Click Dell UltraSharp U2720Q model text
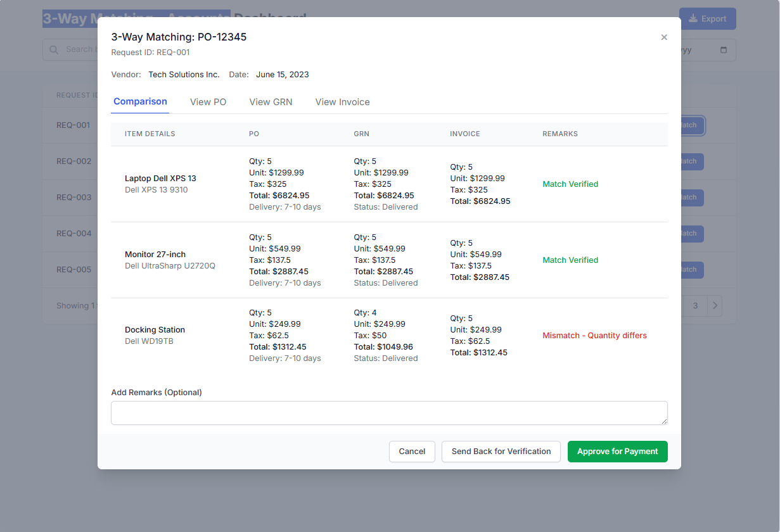Image resolution: width=780 pixels, height=532 pixels. point(170,266)
